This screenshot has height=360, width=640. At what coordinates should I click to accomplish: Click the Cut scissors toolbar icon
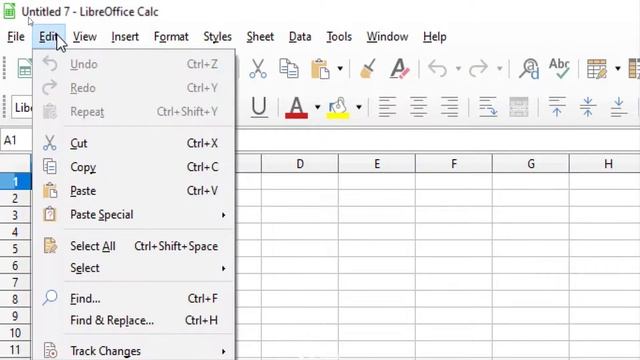click(258, 68)
